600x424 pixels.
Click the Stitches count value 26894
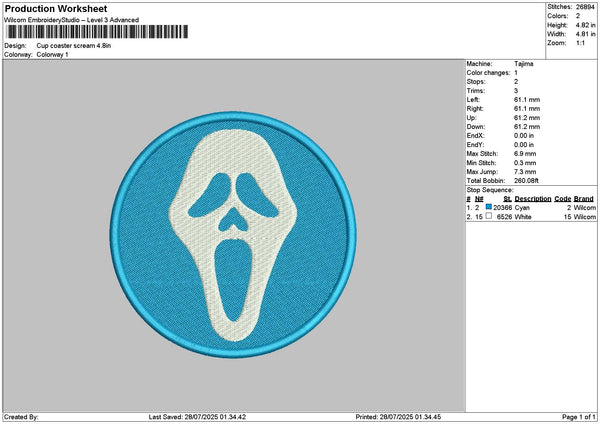coord(586,7)
